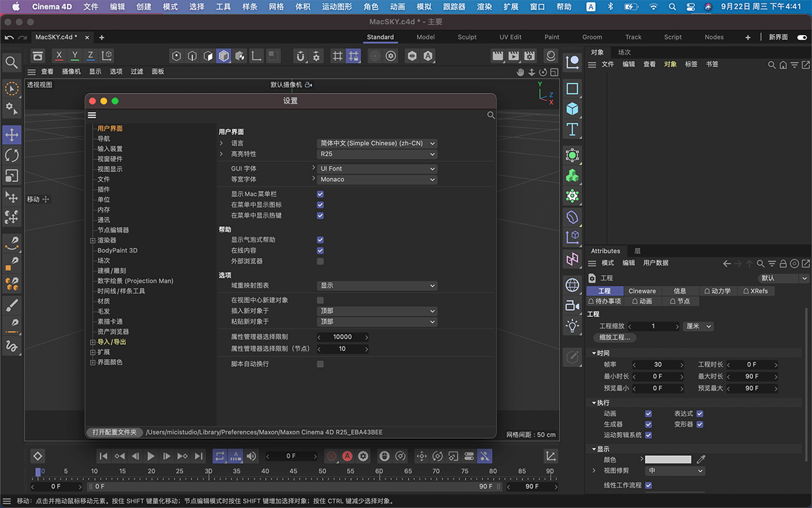Screen dimensions: 812x508
Task: Click the Cube primitive icon
Action: (x=572, y=108)
